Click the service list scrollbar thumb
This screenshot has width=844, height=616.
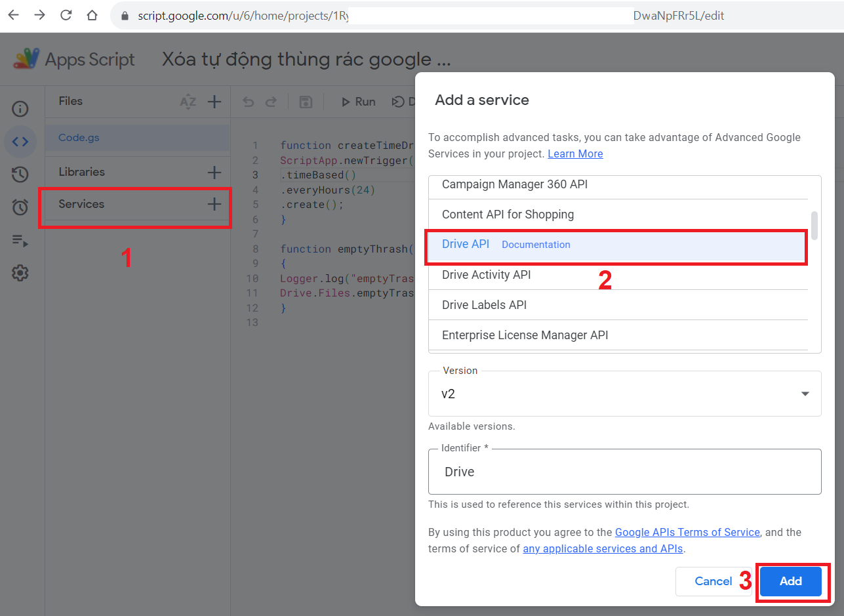click(x=814, y=226)
